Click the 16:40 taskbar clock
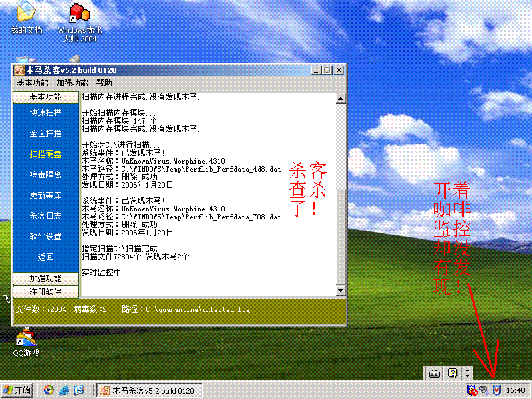This screenshot has width=532, height=399. 515,390
